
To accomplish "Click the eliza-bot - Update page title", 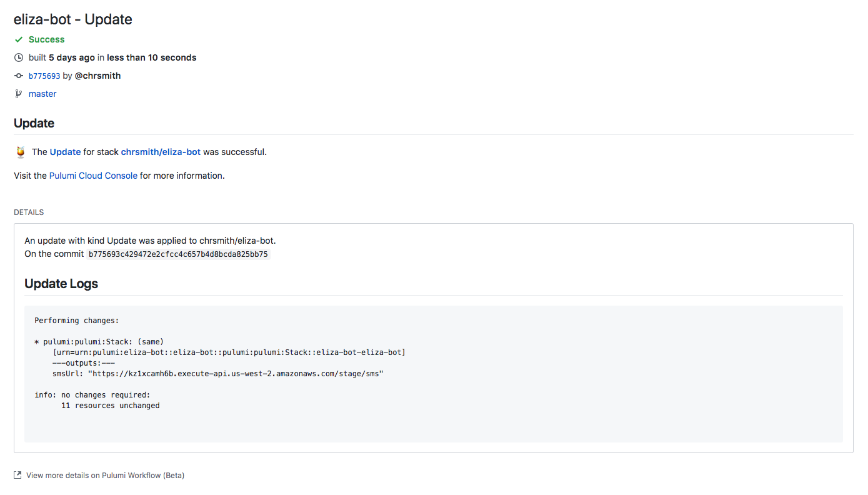I will click(72, 19).
